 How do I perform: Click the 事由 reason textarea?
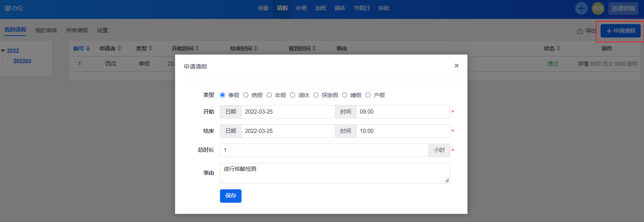[x=335, y=173]
